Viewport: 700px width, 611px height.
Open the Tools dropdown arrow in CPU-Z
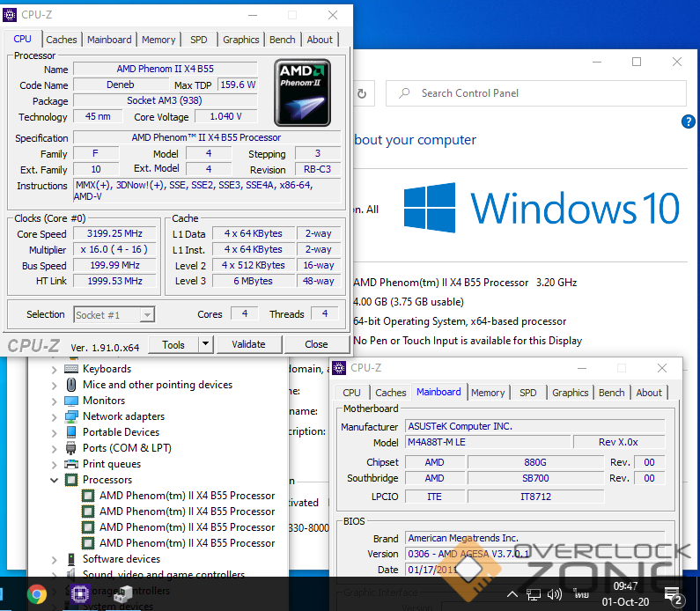tap(205, 344)
